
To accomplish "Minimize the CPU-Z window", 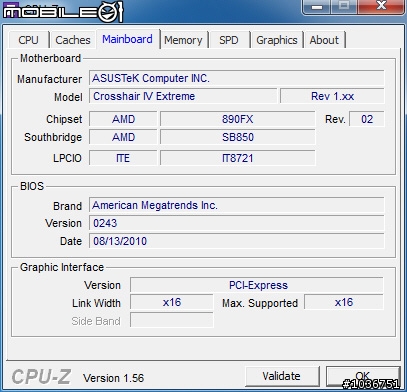I will [x=317, y=7].
